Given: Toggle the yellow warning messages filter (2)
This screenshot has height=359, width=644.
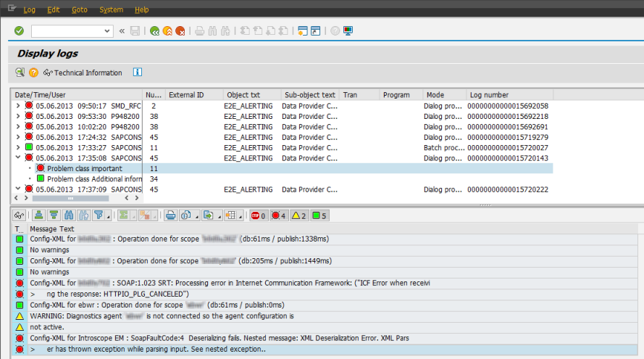Looking at the screenshot, I should pyautogui.click(x=298, y=215).
